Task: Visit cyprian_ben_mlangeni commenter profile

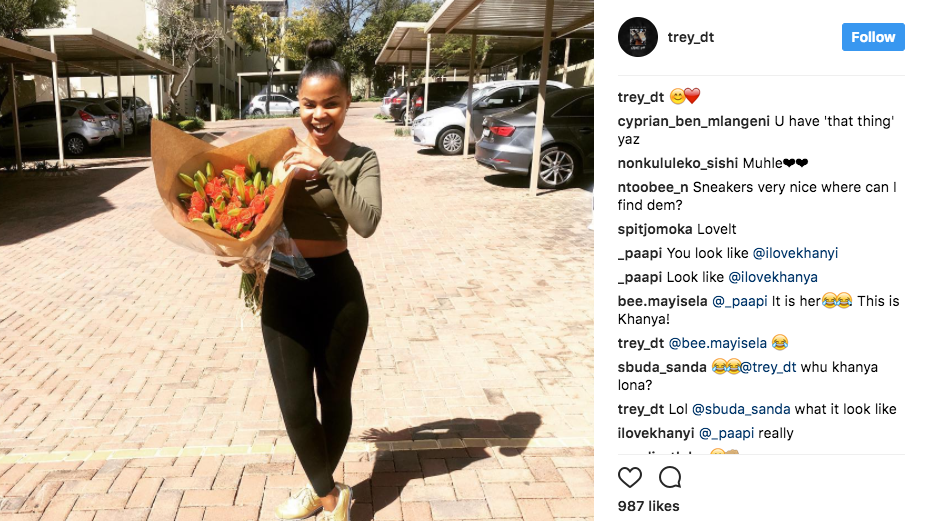Action: [694, 121]
